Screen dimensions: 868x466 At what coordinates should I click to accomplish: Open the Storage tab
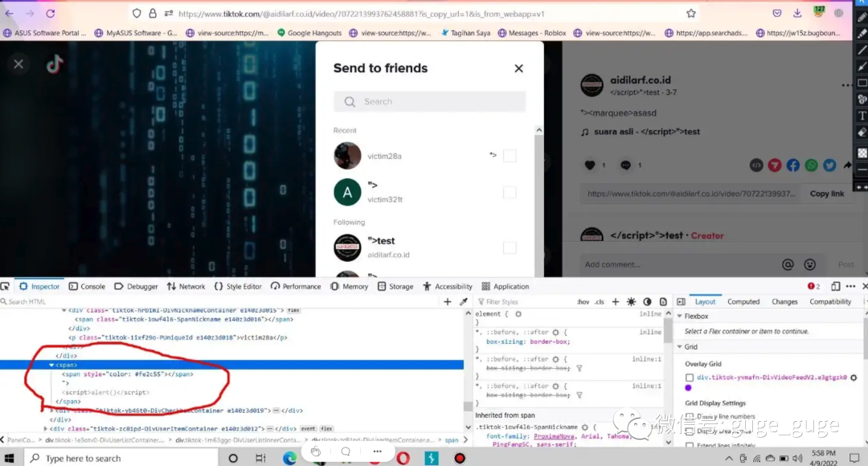pyautogui.click(x=395, y=286)
